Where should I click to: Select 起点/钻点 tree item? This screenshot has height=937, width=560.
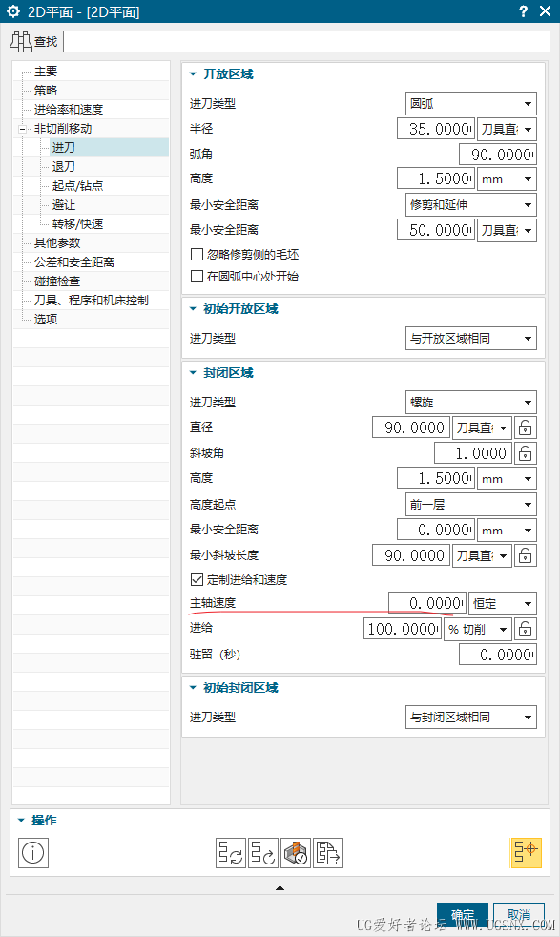point(77,186)
